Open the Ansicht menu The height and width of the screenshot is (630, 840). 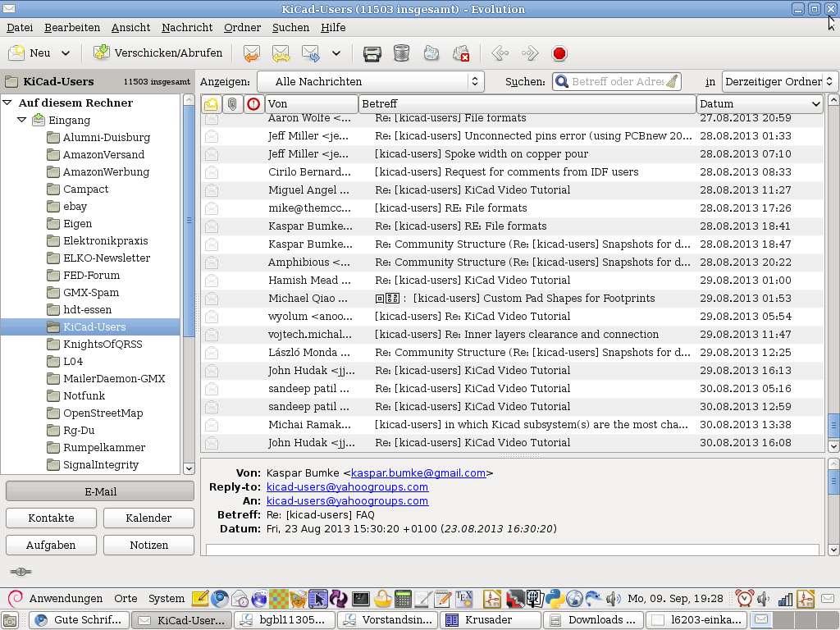(x=130, y=27)
